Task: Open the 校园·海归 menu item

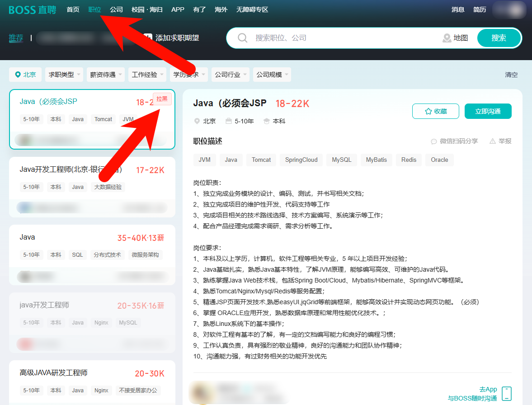Action: pos(147,9)
